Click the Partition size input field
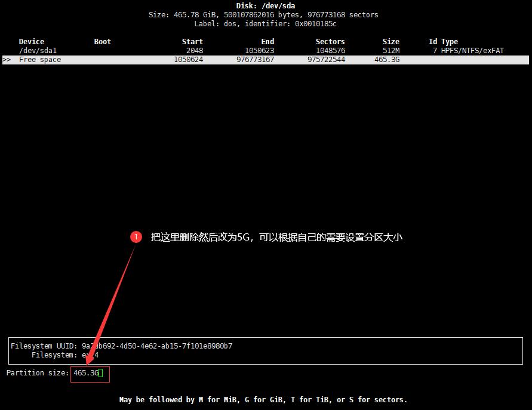Screen dimensions: 532x410 (90, 374)
